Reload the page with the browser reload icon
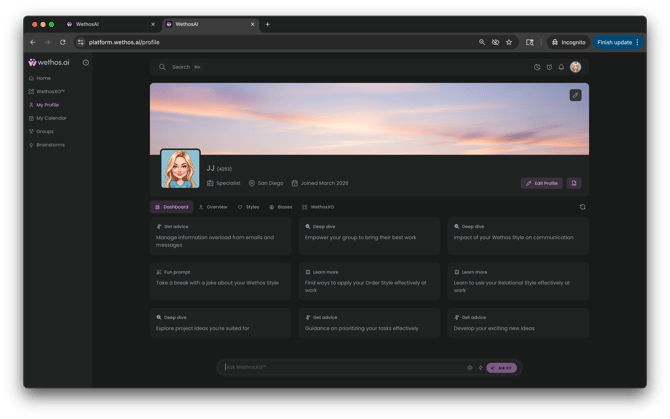The height and width of the screenshot is (419, 670). pos(62,42)
